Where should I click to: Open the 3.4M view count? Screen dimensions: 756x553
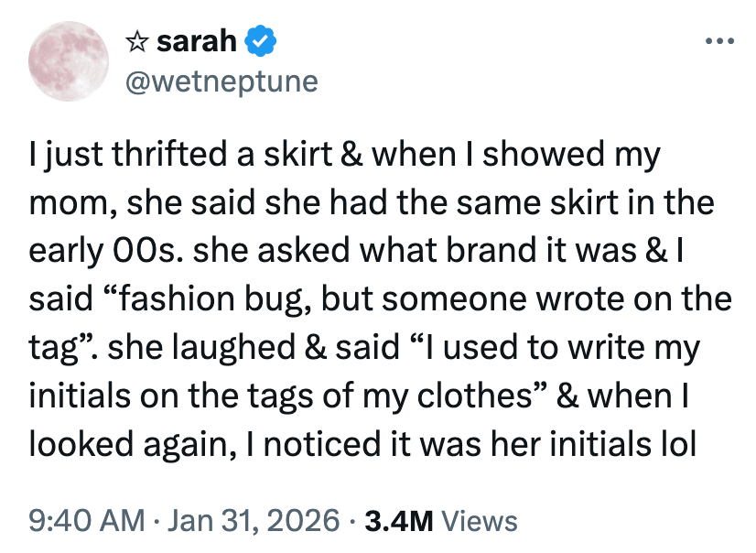[x=398, y=521]
